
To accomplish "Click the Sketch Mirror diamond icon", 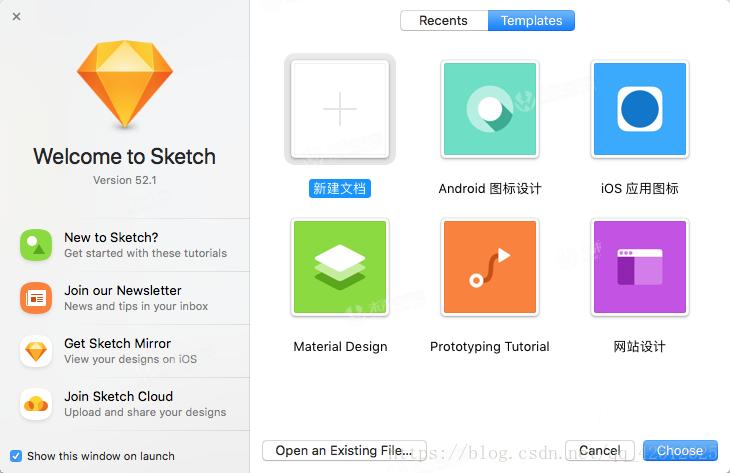I will 36,351.
